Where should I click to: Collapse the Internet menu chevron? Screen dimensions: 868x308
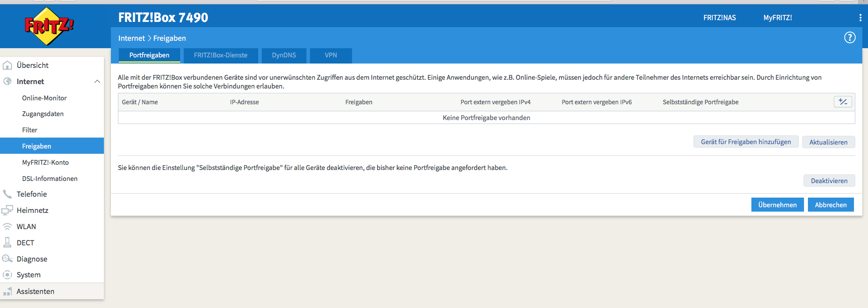pyautogui.click(x=97, y=81)
